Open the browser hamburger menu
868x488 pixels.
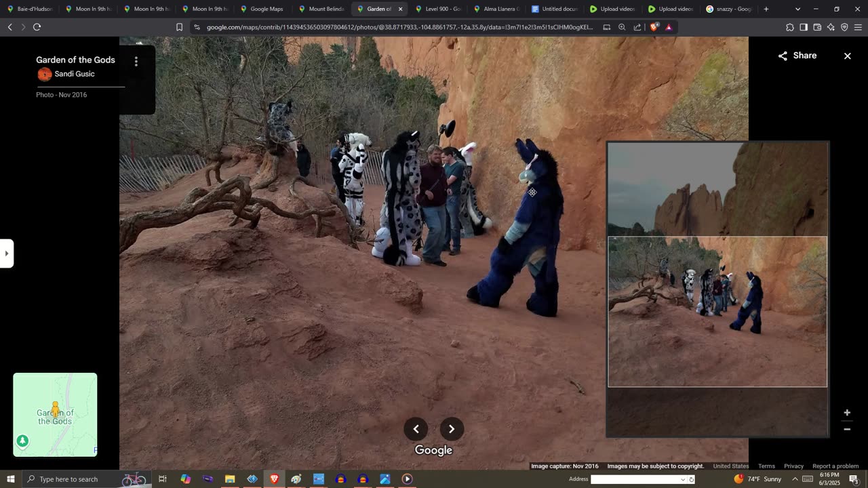(x=858, y=27)
